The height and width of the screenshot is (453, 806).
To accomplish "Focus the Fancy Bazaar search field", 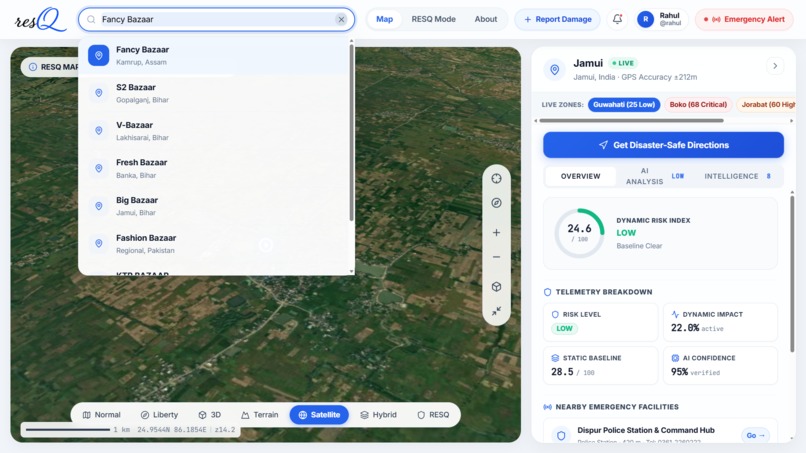I will 216,20.
